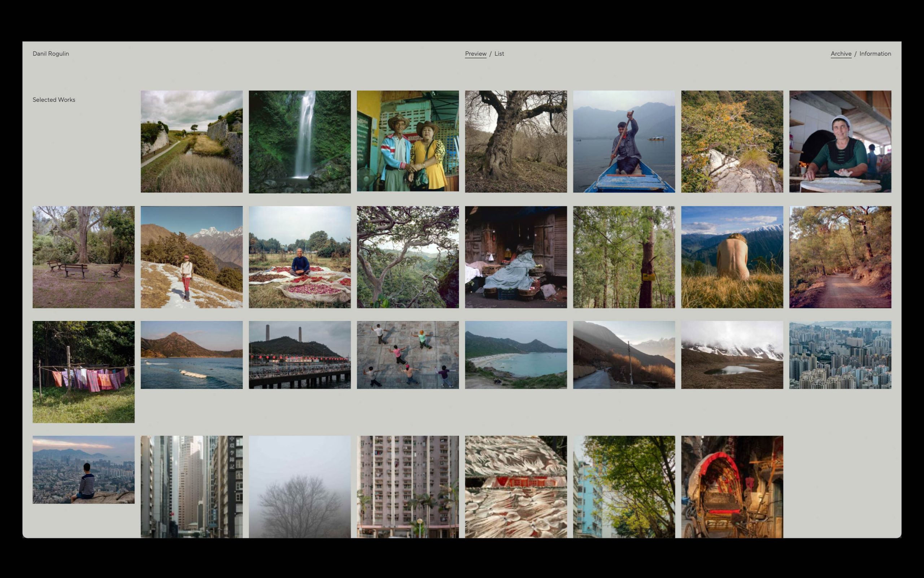Open the dense city high-rises aerial photo
The height and width of the screenshot is (578, 924).
tap(840, 355)
